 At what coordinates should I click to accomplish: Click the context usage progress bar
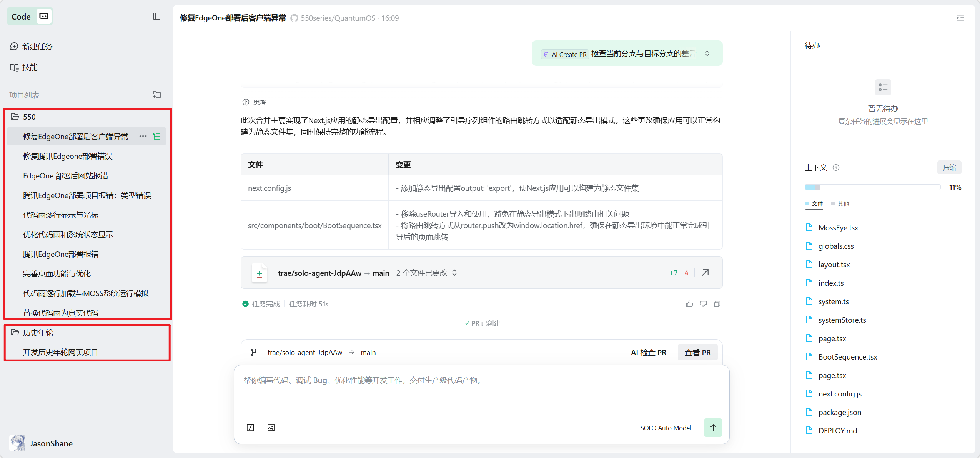coord(872,187)
